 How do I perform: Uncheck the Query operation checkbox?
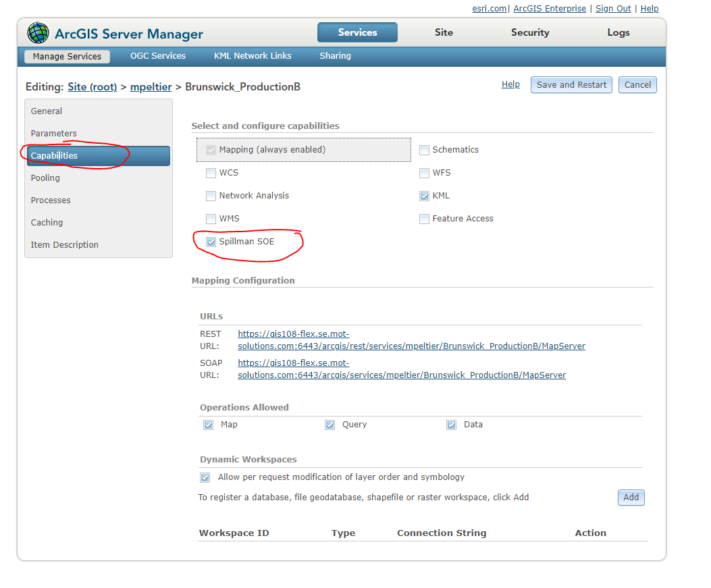coord(330,425)
